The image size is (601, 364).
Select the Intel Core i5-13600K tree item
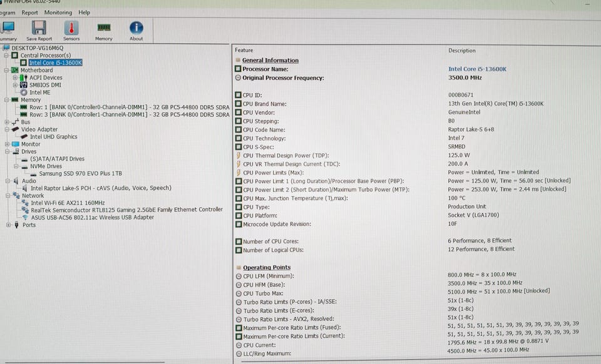tap(55, 63)
